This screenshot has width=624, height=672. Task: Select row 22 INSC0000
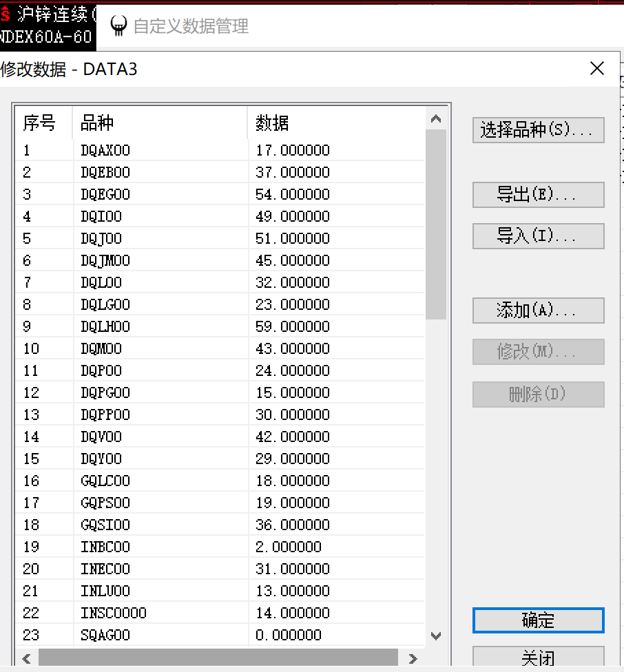(114, 613)
